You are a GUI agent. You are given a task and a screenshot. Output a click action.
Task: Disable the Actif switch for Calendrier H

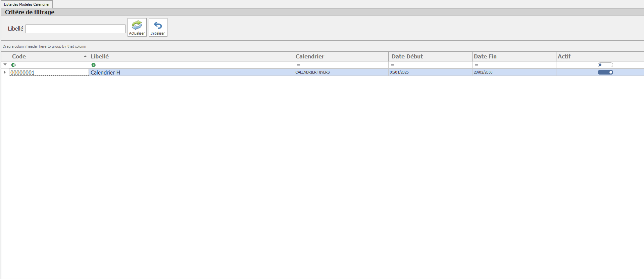tap(605, 72)
